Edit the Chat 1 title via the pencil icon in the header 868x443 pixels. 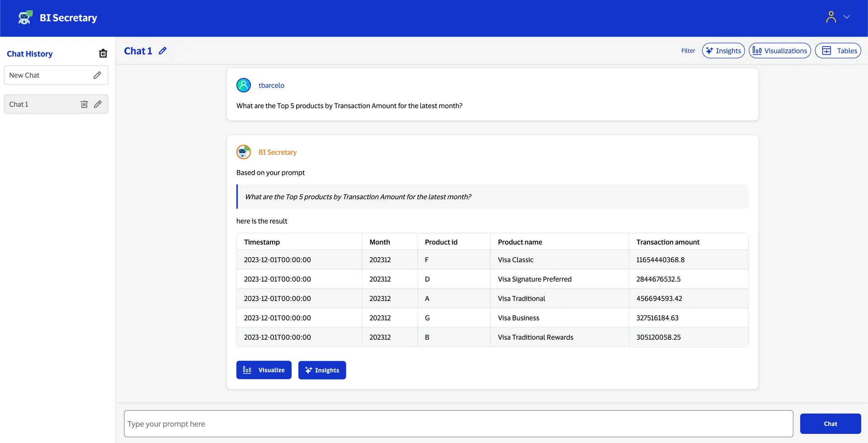[x=163, y=51]
